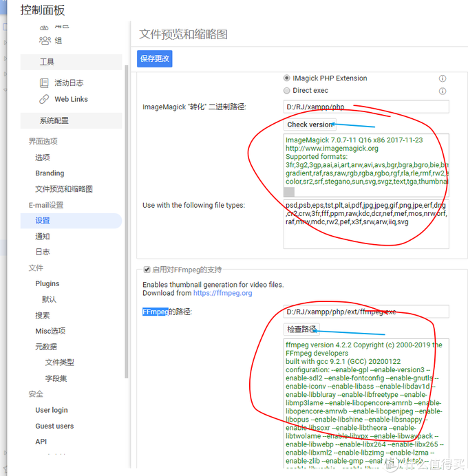Open User login settings
Image resolution: width=468 pixels, height=476 pixels.
52,410
